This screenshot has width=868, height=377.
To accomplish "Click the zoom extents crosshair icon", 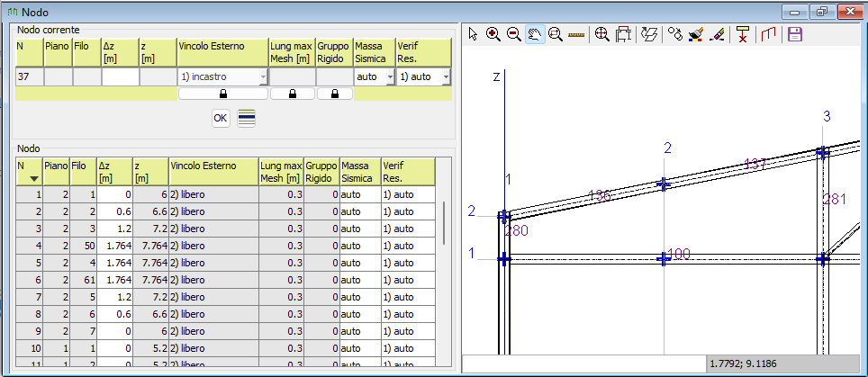I will [x=601, y=34].
